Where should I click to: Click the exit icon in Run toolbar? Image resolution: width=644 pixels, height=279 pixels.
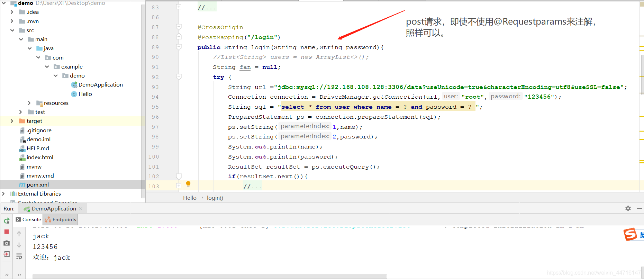click(x=7, y=254)
